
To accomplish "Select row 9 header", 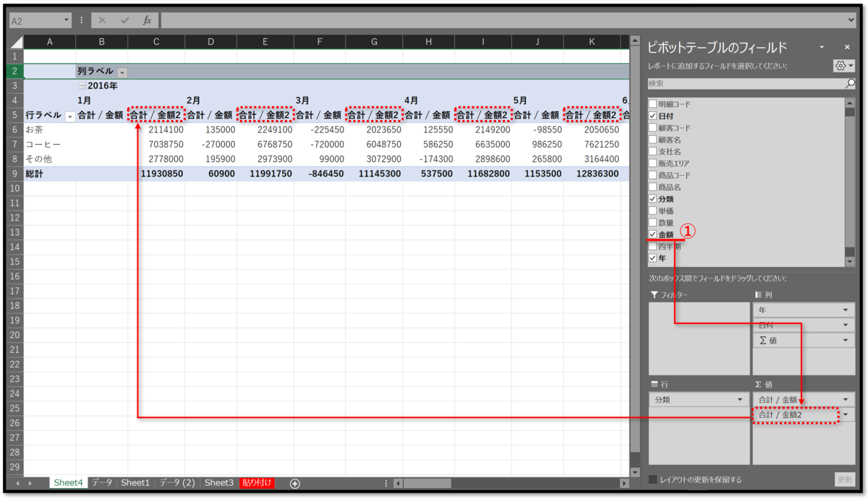I will click(15, 174).
